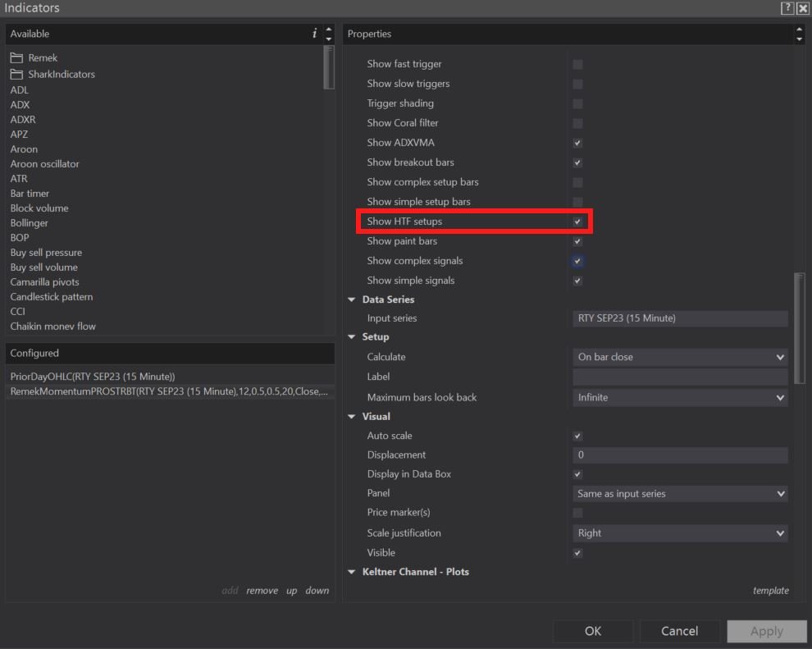The image size is (812, 649).
Task: Click the Input series field
Action: [x=680, y=318]
